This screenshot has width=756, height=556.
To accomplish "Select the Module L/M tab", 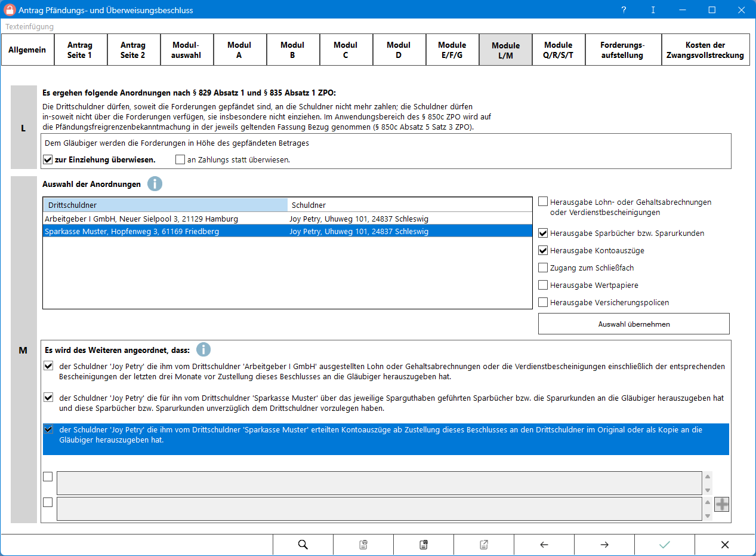I will [505, 50].
